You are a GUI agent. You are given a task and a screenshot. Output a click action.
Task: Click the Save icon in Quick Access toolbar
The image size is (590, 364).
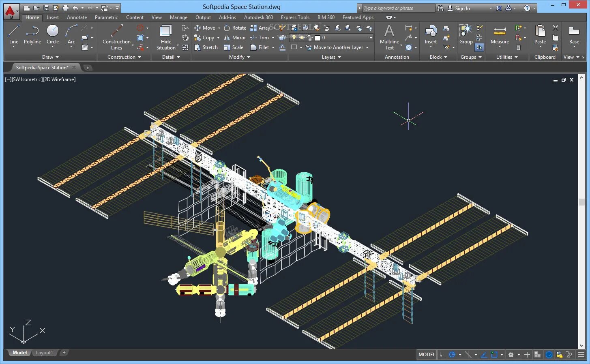(x=46, y=8)
